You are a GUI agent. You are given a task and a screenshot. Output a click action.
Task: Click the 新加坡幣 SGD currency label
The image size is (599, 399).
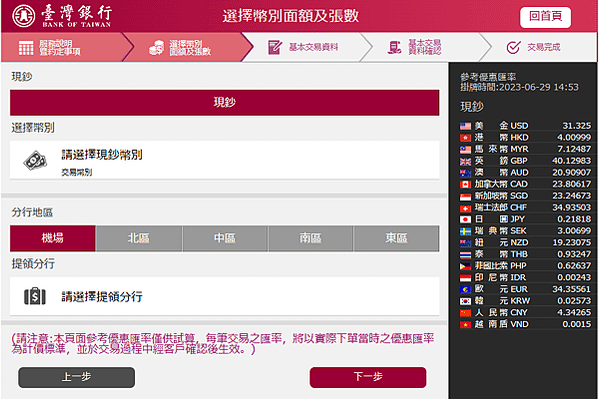coord(501,196)
